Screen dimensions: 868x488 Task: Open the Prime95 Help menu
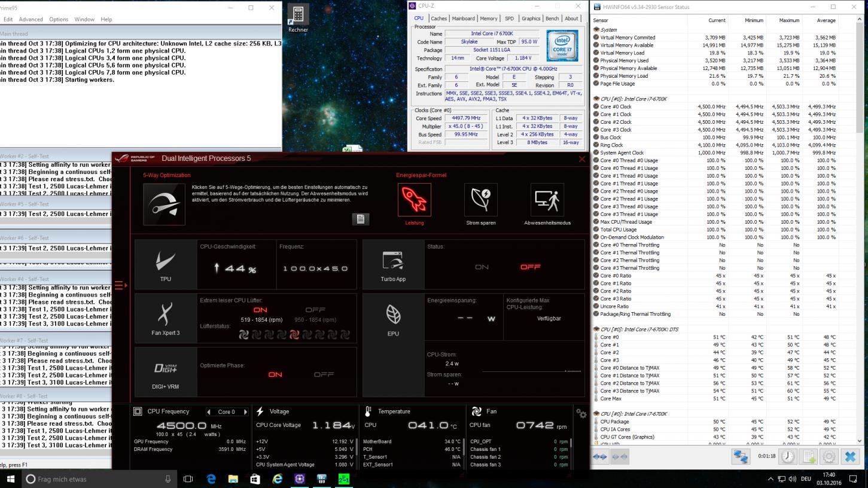coord(106,19)
